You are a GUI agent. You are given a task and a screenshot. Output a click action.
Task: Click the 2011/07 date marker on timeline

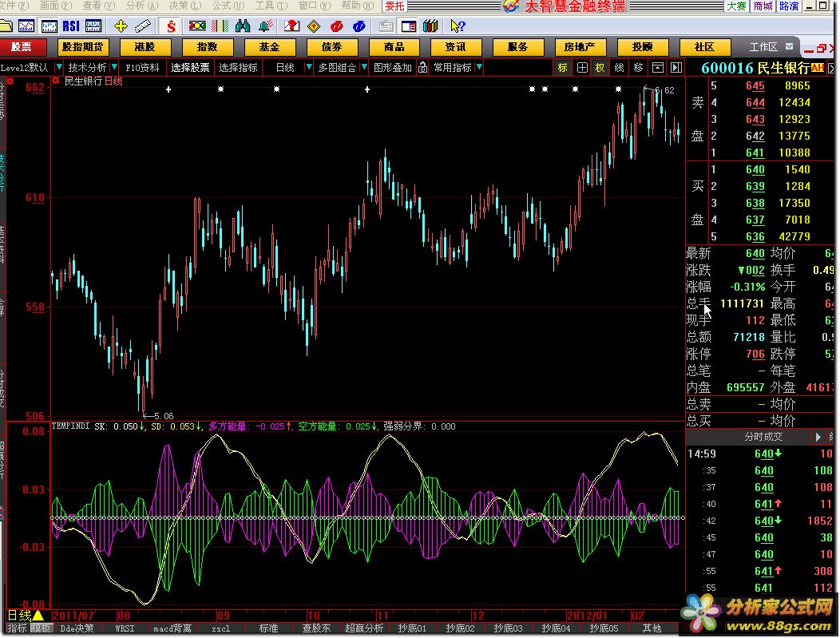click(73, 616)
